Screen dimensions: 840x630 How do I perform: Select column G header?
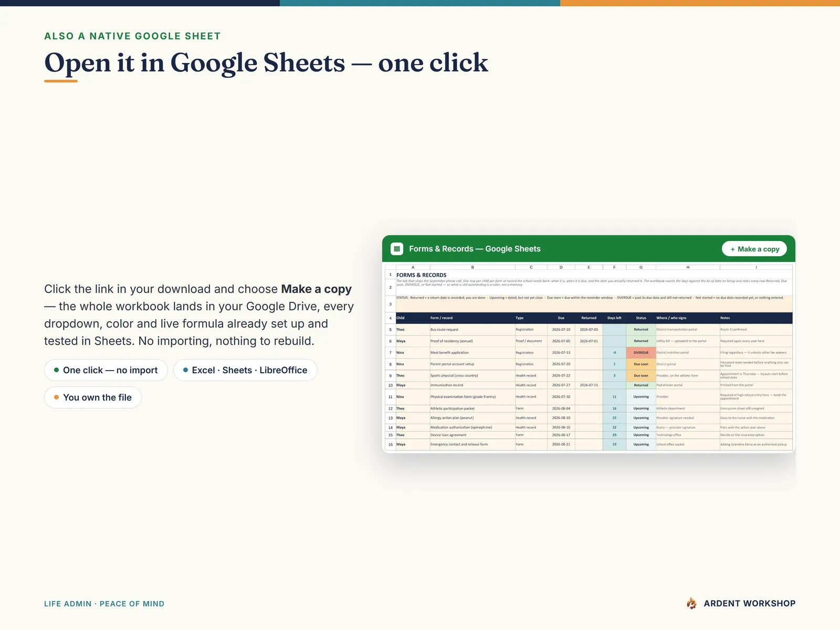pyautogui.click(x=641, y=267)
